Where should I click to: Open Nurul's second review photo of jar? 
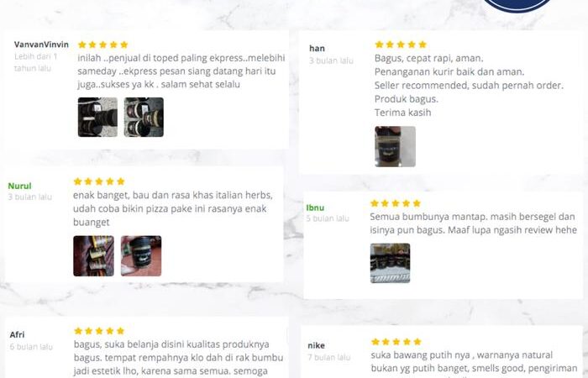point(141,255)
